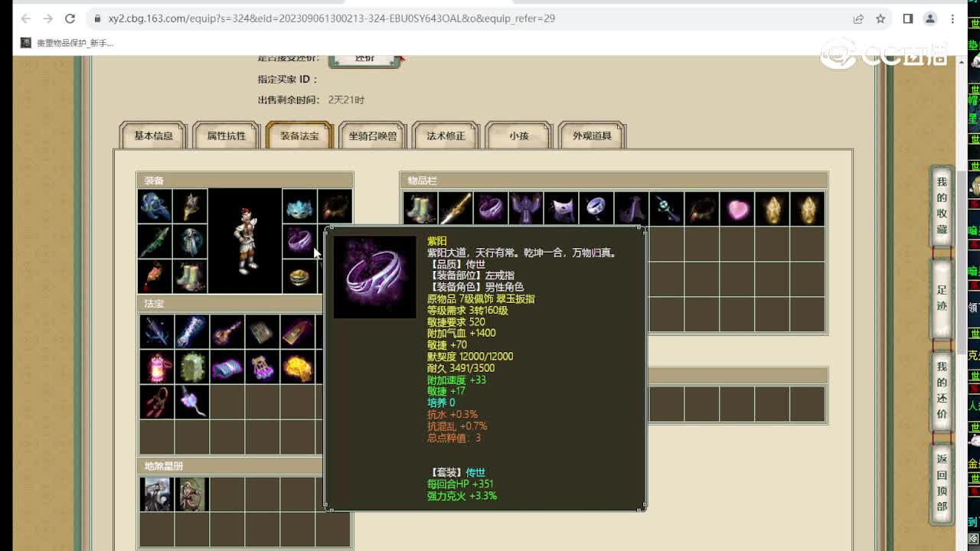Image resolution: width=980 pixels, height=551 pixels.
Task: Select the lute magic treasure
Action: [227, 331]
